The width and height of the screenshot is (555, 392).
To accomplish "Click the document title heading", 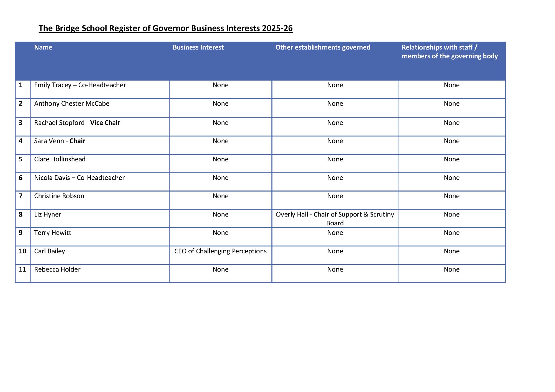I will point(166,28).
